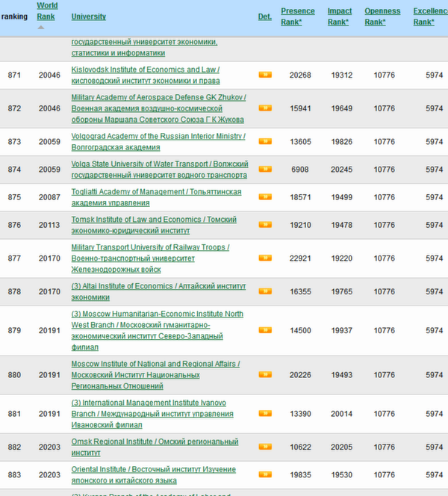Select presence rank value 19210
Screen dimensions: 448x496
pos(300,225)
